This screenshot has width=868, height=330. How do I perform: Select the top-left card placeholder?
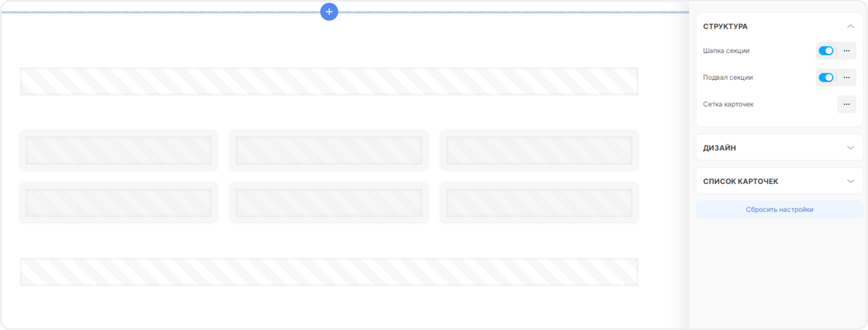(118, 150)
